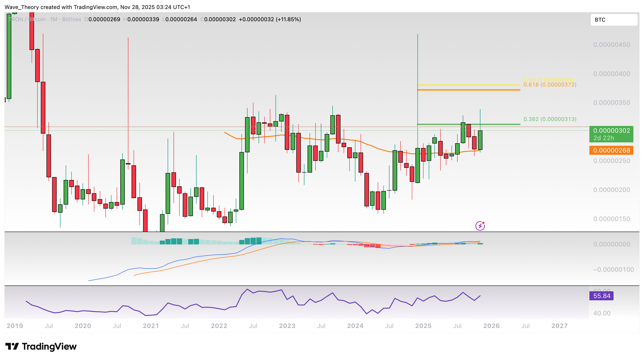Screen dimensions: 644x360
Task: Click the 0.00000450 value on the price scale
Action: [612, 45]
